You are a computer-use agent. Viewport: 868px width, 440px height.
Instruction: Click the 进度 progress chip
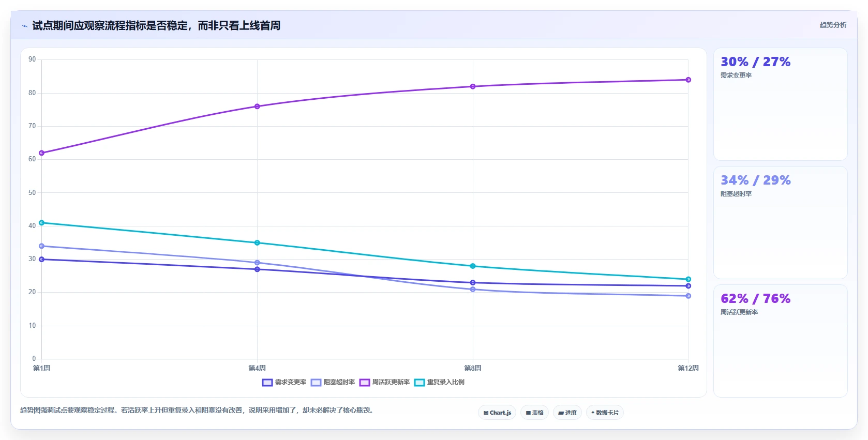[567, 413]
